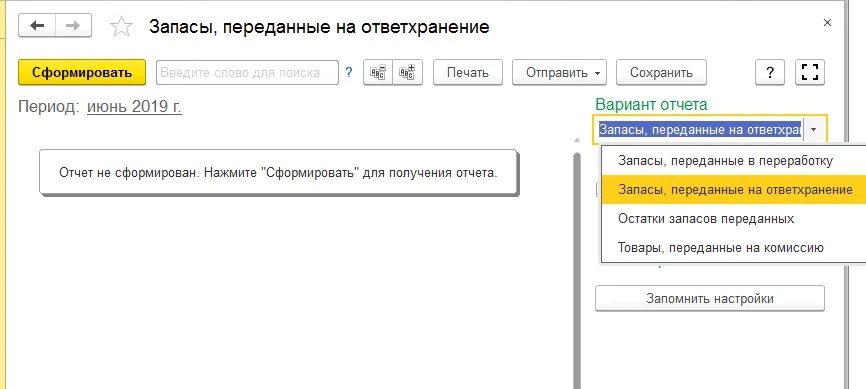Screen dimensions: 866x389
Task: Collapse all groups icon with minus
Action: (x=378, y=72)
